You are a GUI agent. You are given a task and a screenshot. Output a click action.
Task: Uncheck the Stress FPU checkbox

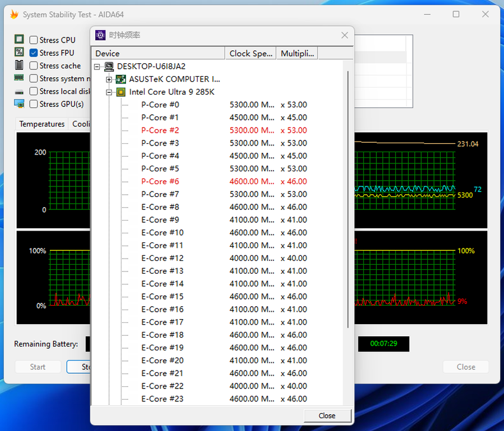click(x=34, y=53)
